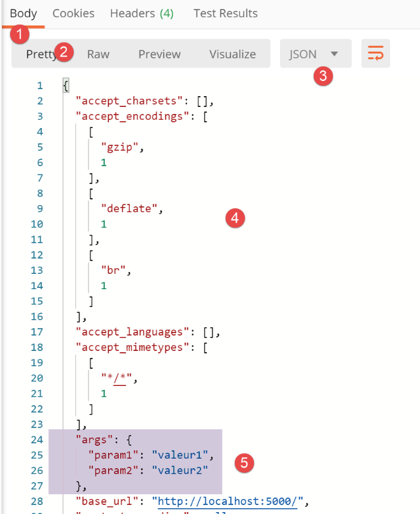Select the Pretty view mode
This screenshot has width=420, height=514.
point(39,54)
